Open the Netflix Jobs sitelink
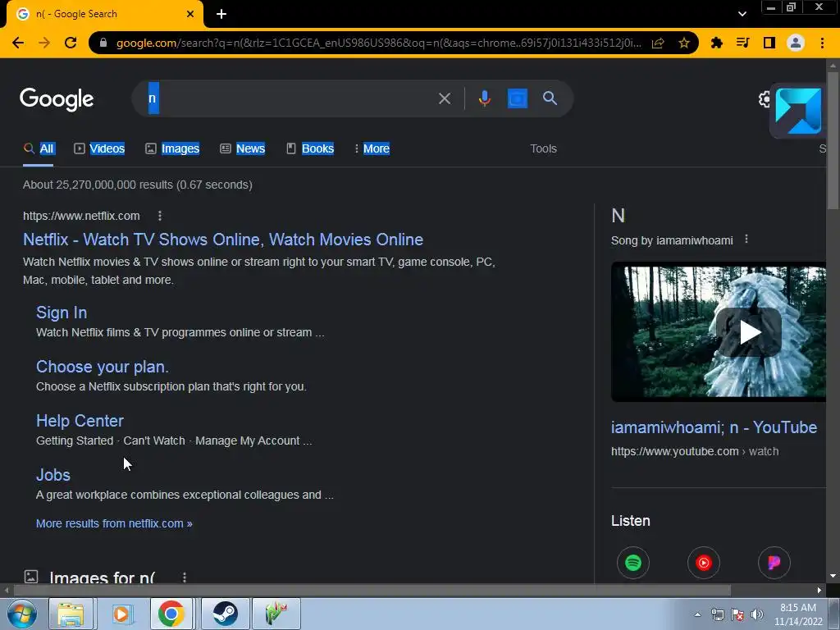The height and width of the screenshot is (630, 840). pos(53,475)
